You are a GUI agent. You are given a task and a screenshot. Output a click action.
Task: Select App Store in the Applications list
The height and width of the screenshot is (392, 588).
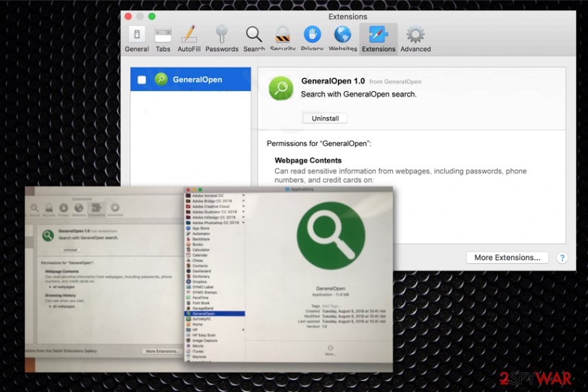coord(215,228)
